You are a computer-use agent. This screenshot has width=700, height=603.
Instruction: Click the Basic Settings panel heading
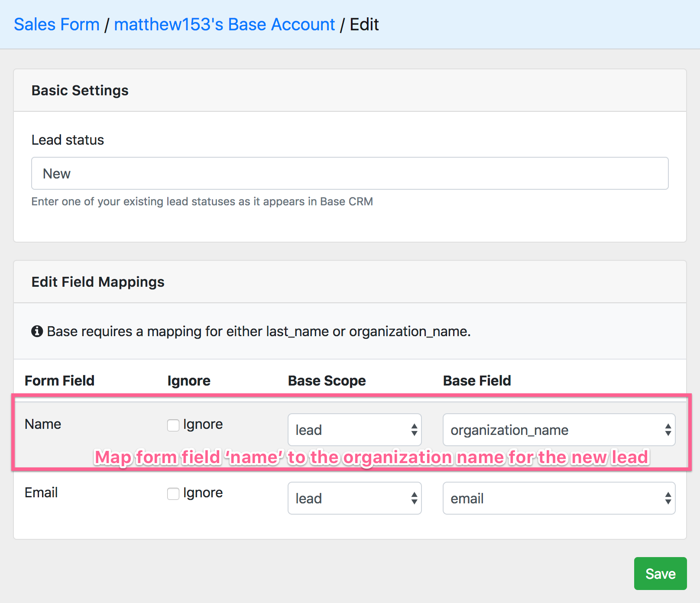pyautogui.click(x=80, y=91)
